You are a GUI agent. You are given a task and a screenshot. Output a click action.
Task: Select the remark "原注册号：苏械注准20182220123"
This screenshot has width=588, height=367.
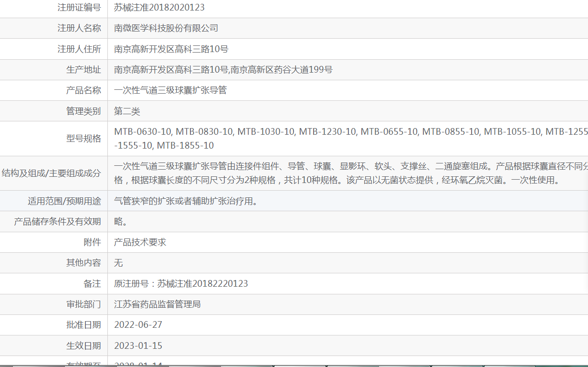[x=181, y=284]
